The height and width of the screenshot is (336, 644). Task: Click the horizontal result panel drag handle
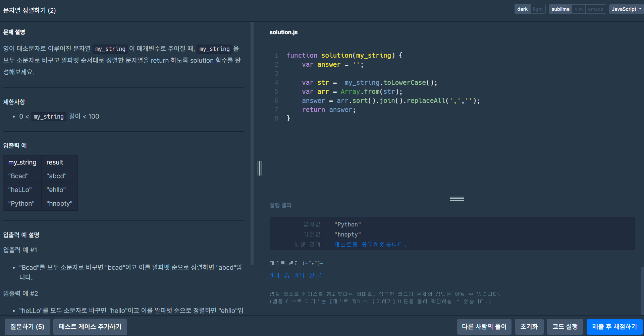(457, 199)
